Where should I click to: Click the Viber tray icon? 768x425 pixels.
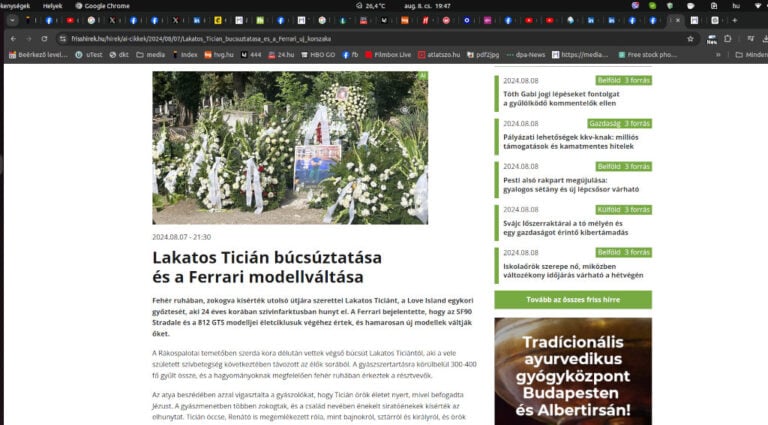[635, 6]
